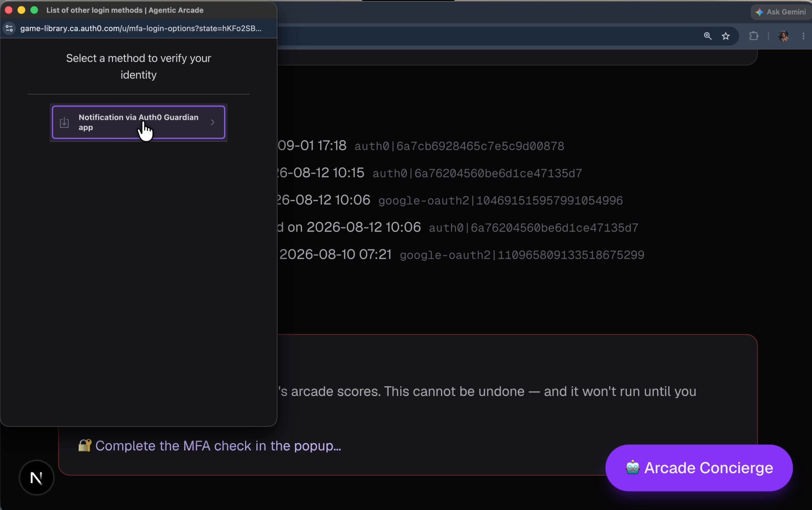Image resolution: width=812 pixels, height=510 pixels.
Task: Click the robot icon on Arcade Concierge
Action: pyautogui.click(x=632, y=468)
